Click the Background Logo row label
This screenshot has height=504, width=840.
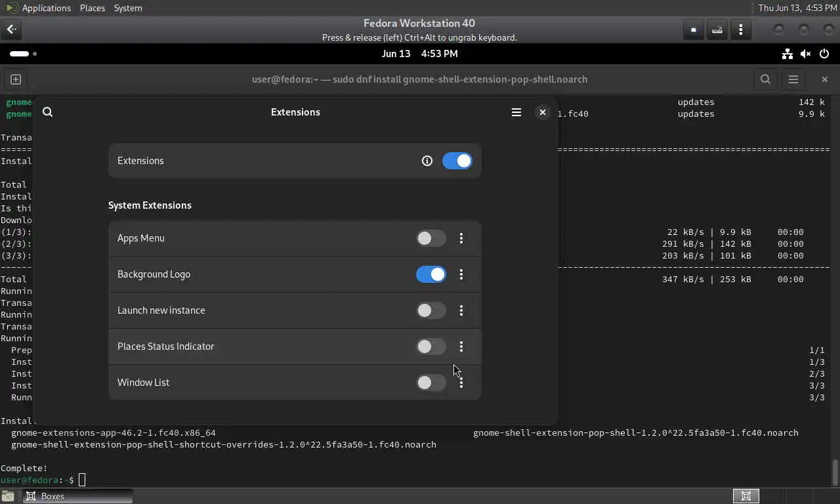pos(154,274)
